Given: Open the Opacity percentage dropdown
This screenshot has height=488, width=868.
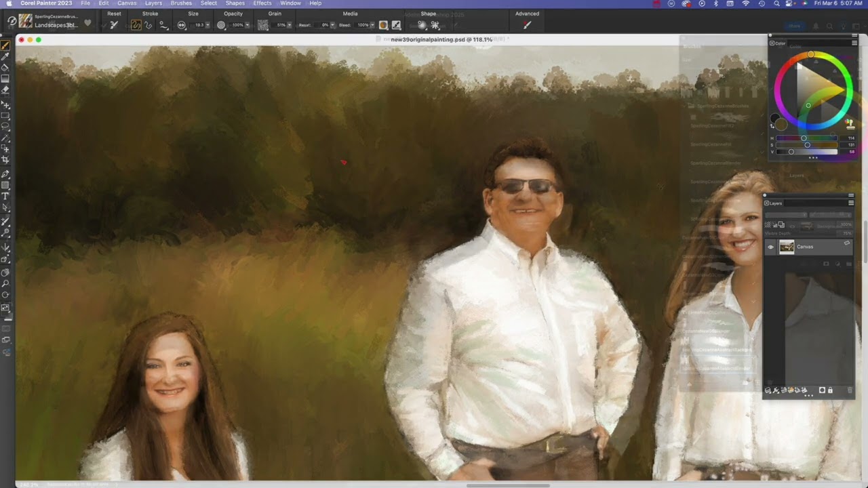Looking at the screenshot, I should [x=247, y=25].
